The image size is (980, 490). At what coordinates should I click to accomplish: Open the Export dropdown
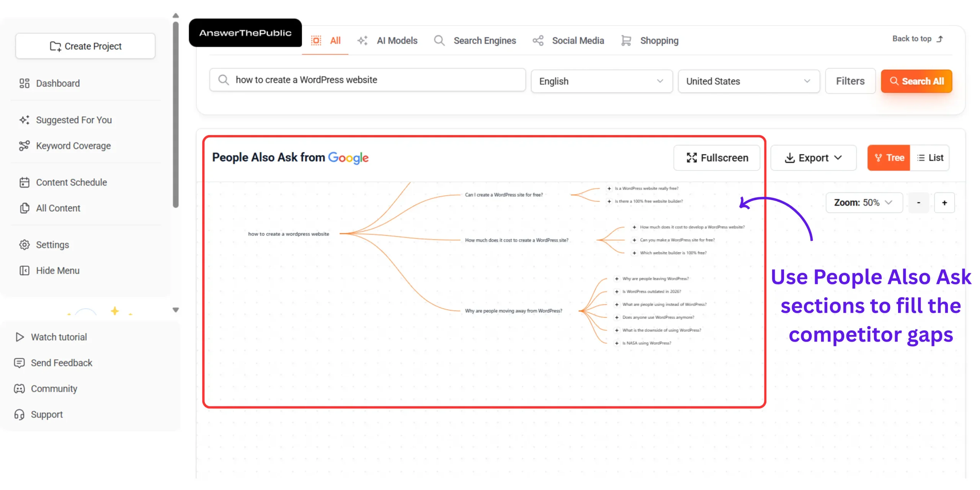pos(813,158)
